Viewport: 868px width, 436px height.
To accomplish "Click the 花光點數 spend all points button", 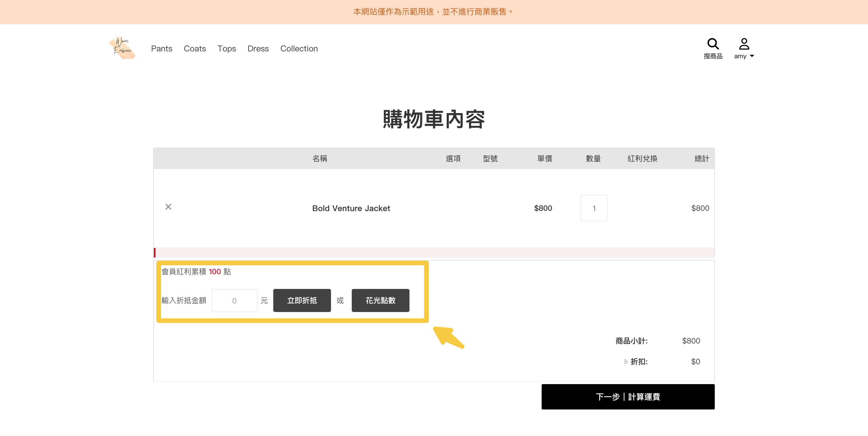I will pos(380,300).
